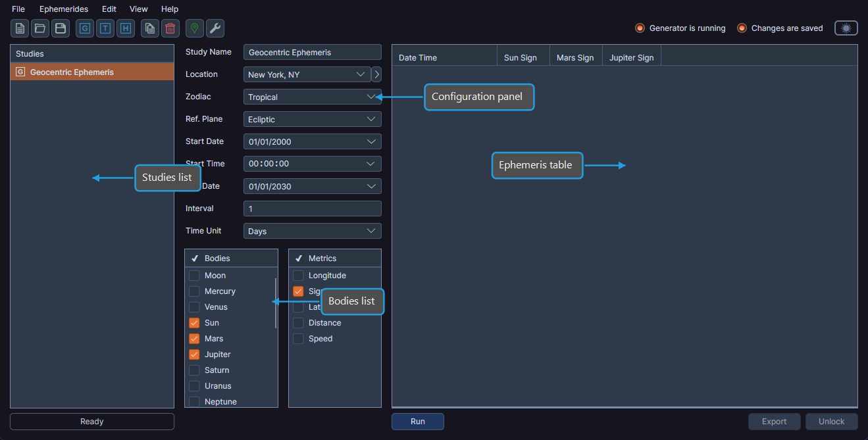Click the blue H study toolbar icon
The height and width of the screenshot is (440, 868).
pyautogui.click(x=126, y=28)
